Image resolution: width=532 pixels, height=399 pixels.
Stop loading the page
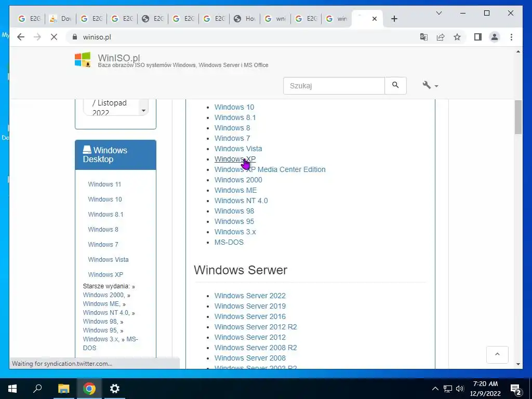pos(54,37)
